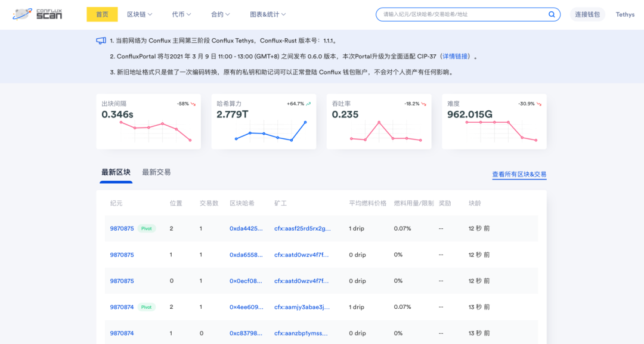644x344 pixels.
Task: Click block hash 0xda4425 link
Action: [246, 228]
